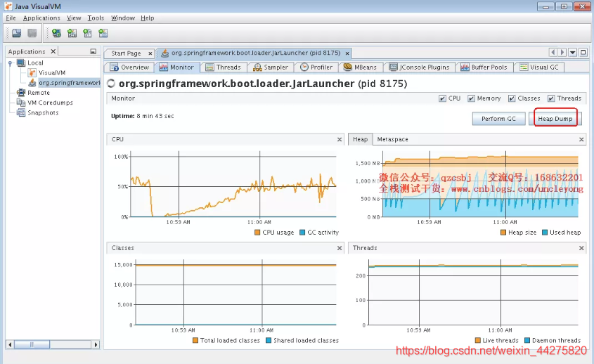Screen dimensions: 594x364
Task: Click the Daemon threads legend swatch
Action: coord(527,341)
